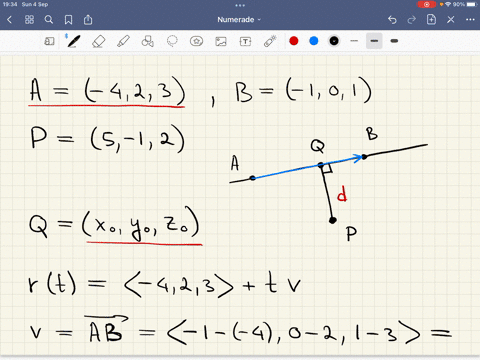Select the medium stroke width
This screenshot has height=360, width=480.
tap(374, 41)
